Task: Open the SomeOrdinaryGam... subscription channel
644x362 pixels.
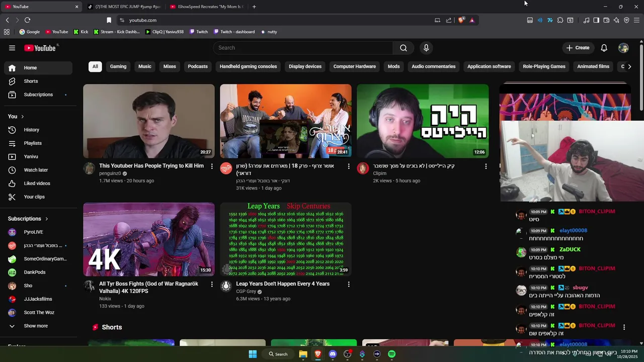Action: (x=38, y=259)
